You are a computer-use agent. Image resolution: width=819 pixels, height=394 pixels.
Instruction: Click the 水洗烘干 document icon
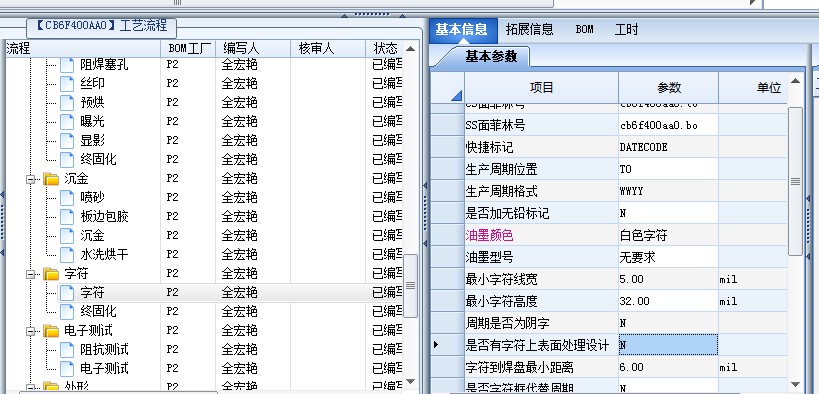pyautogui.click(x=67, y=254)
